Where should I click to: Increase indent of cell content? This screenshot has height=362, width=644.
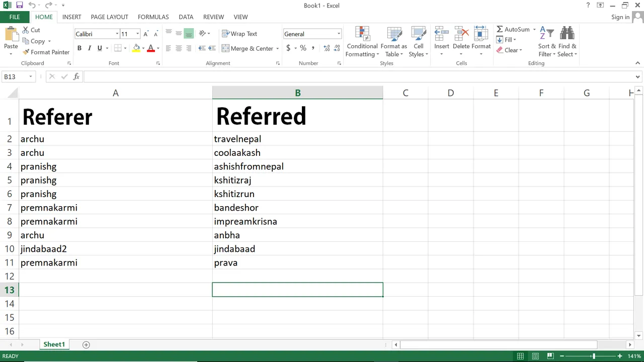coord(212,48)
